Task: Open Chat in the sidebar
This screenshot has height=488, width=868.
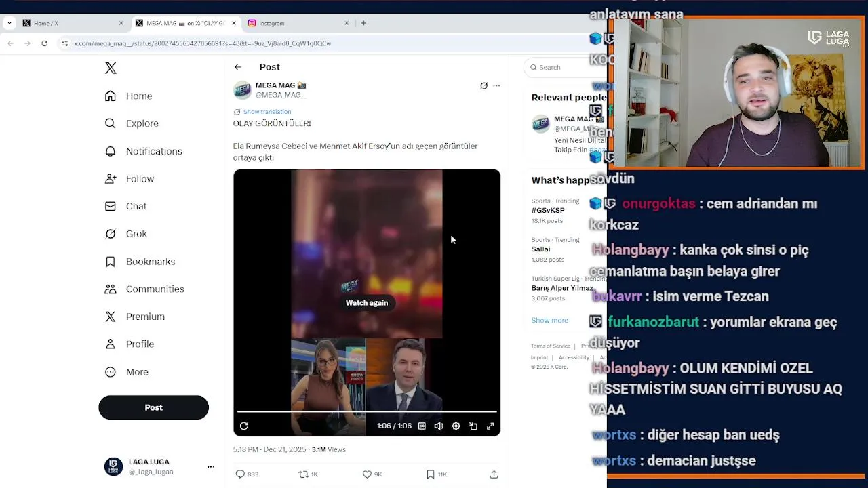Action: pyautogui.click(x=125, y=206)
